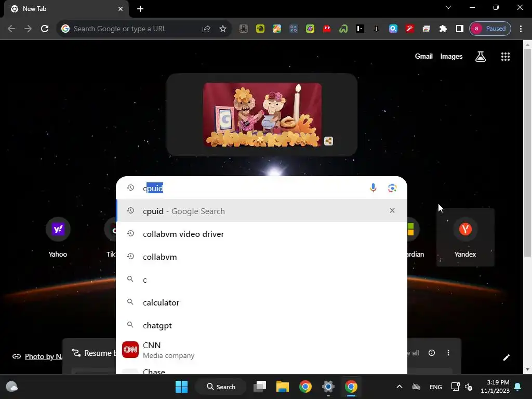Open the red ghost extension
Screen dimensions: 532x399
(x=327, y=29)
